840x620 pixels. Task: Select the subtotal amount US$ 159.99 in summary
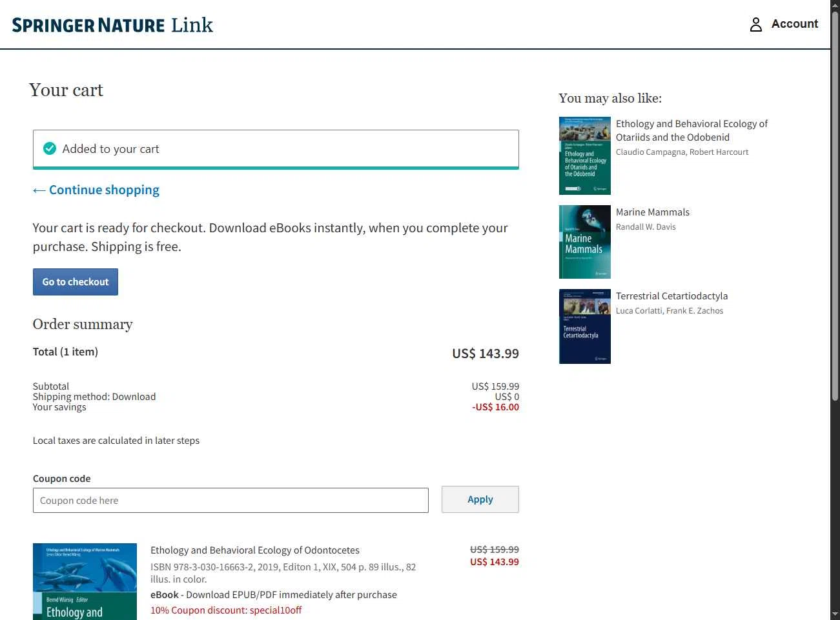click(495, 386)
